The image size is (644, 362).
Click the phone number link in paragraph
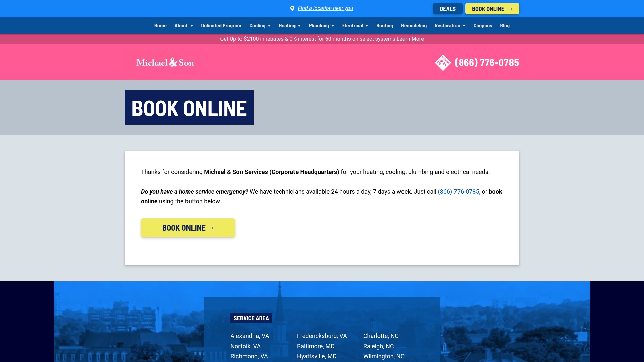pyautogui.click(x=458, y=192)
